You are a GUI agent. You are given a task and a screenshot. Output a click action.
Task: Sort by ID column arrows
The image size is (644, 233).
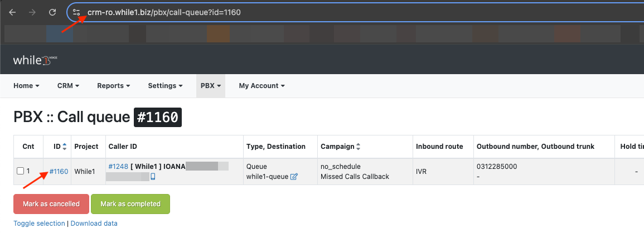coord(65,147)
